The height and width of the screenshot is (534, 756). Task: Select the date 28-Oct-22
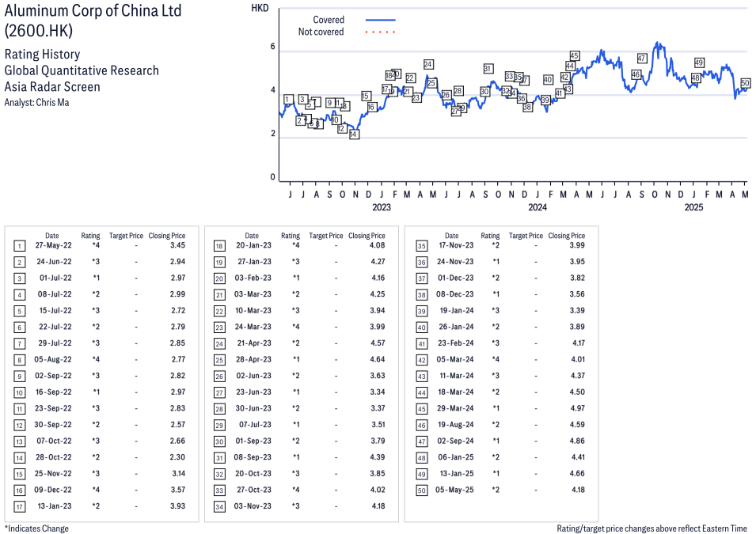pyautogui.click(x=53, y=457)
